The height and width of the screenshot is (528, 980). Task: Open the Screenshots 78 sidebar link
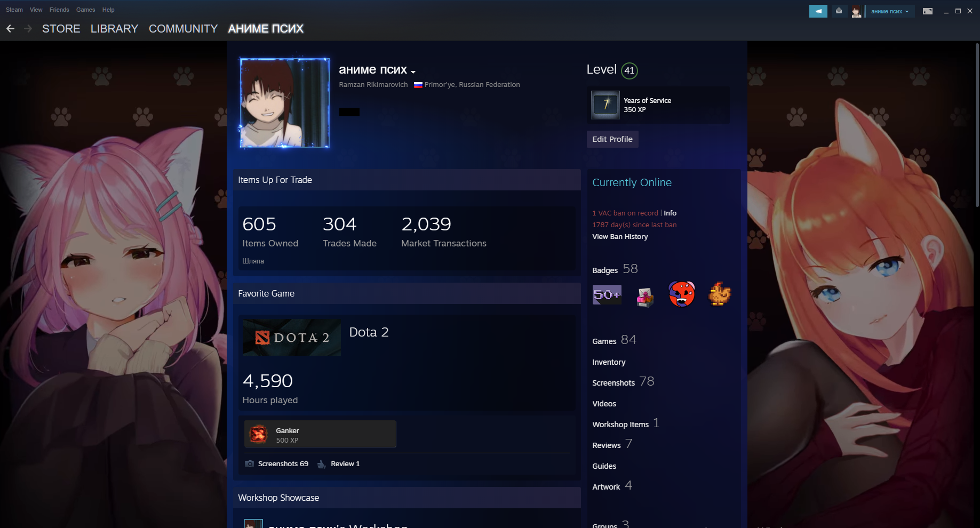click(623, 382)
